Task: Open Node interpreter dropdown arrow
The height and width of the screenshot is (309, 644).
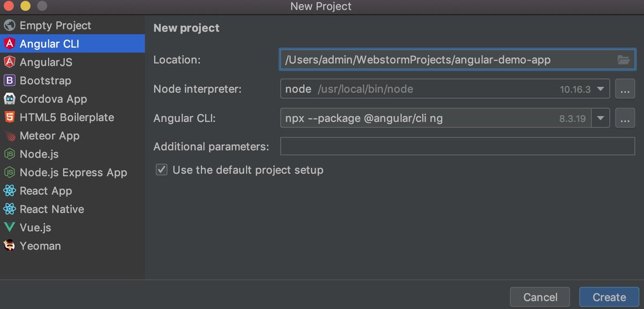Action: pyautogui.click(x=601, y=89)
